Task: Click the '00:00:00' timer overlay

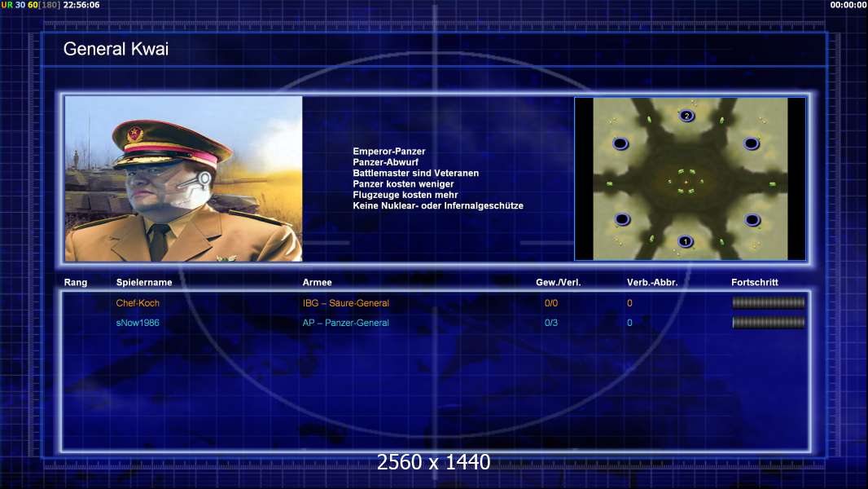Action: click(848, 5)
